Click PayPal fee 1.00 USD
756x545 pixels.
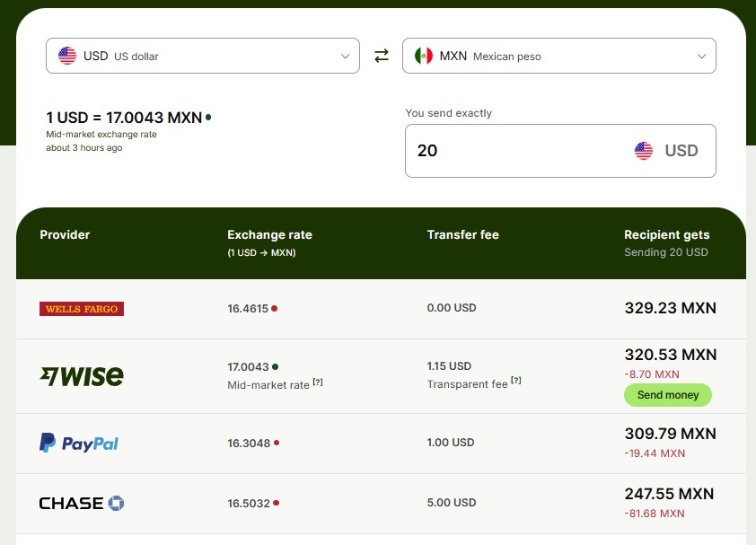pyautogui.click(x=451, y=443)
